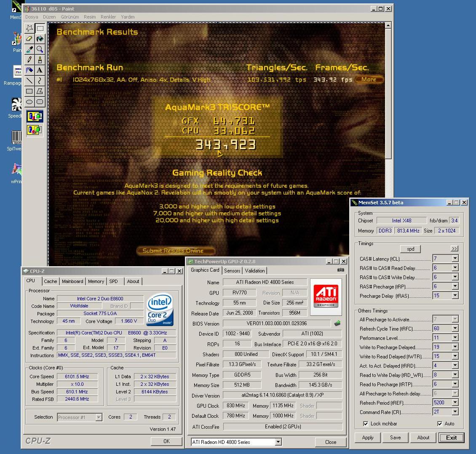Open the wPrime desktop shortcut
Viewport: 476px width, 454px height.
(x=16, y=173)
